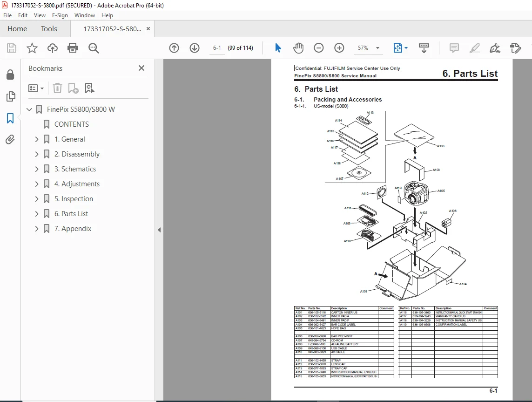Open the Find text magnifier
This screenshot has height=402, width=532.
coord(93,48)
